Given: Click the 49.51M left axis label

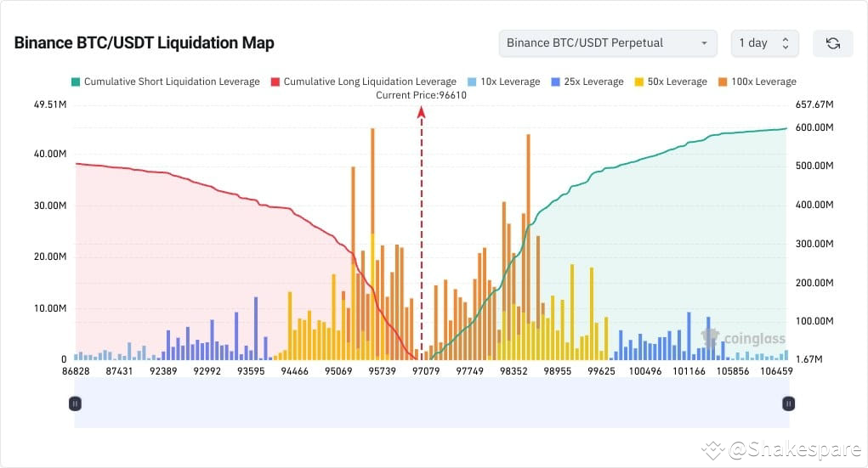Looking at the screenshot, I should pyautogui.click(x=50, y=104).
